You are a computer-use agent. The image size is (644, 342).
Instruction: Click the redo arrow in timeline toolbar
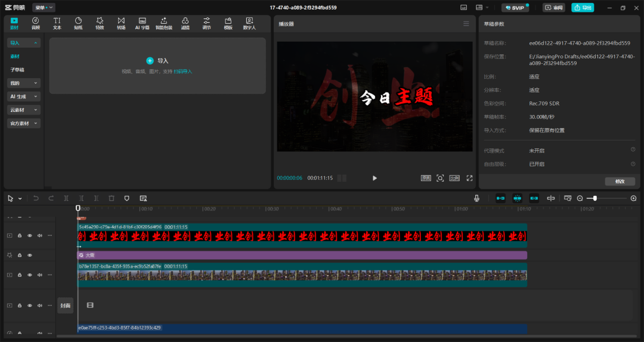pyautogui.click(x=51, y=198)
